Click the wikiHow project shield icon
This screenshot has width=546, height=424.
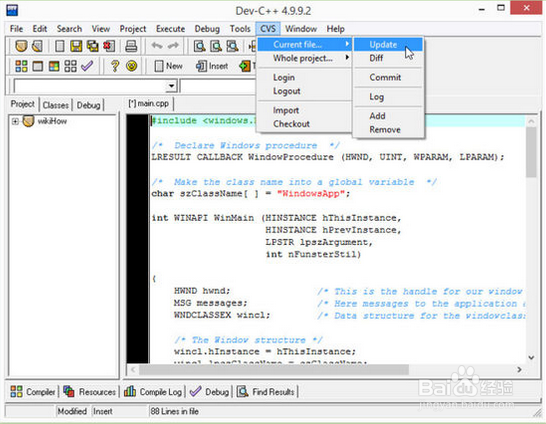coord(28,121)
